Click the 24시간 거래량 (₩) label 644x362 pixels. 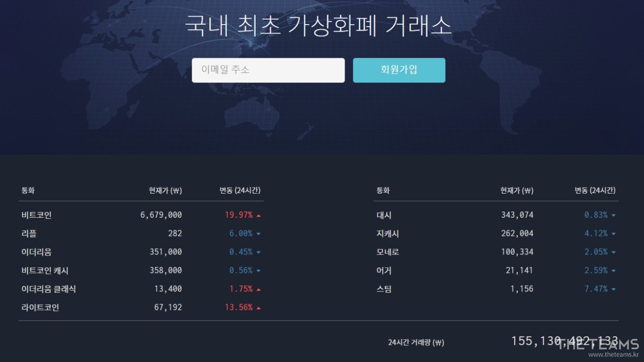point(416,342)
